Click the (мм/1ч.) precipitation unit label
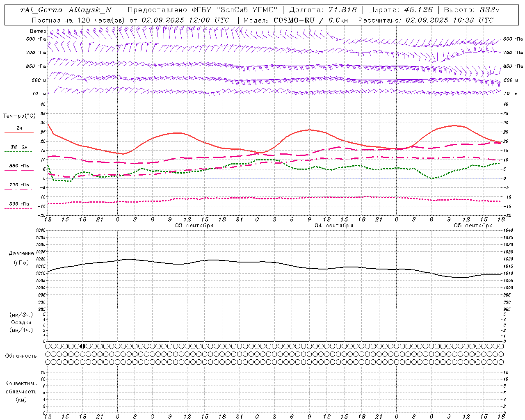The image size is (525, 420). pos(21,330)
